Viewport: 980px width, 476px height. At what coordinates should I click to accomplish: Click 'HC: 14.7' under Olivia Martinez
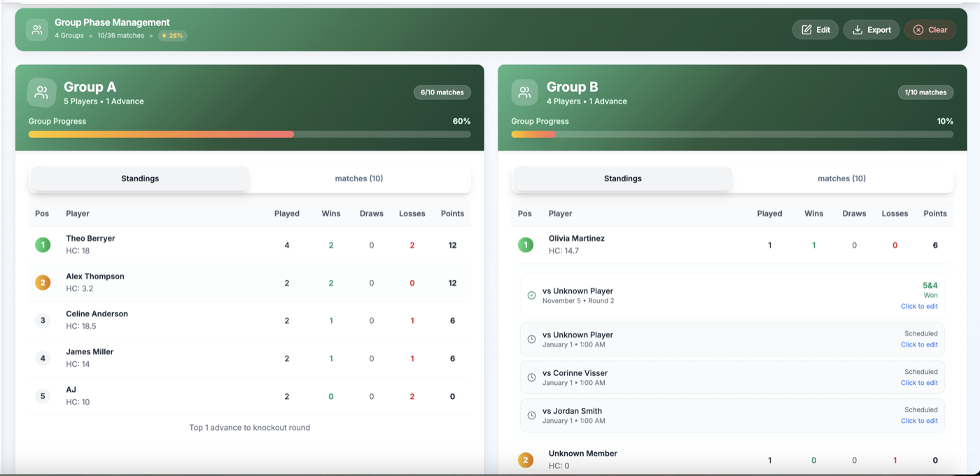563,251
